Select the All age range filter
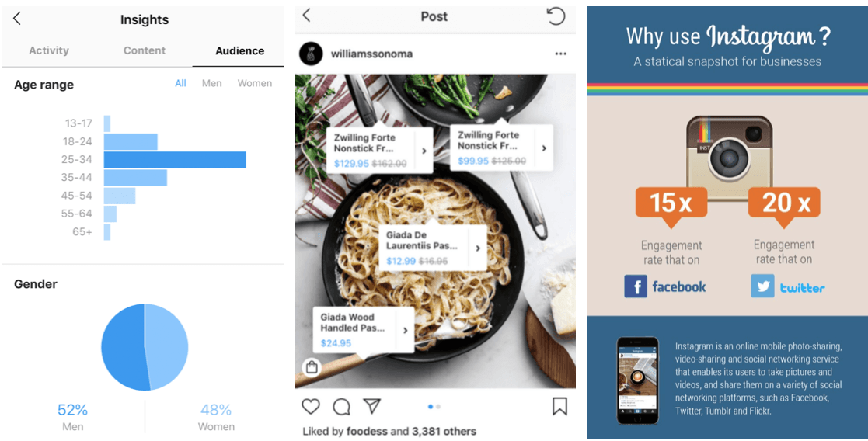This screenshot has width=868, height=441. (180, 83)
